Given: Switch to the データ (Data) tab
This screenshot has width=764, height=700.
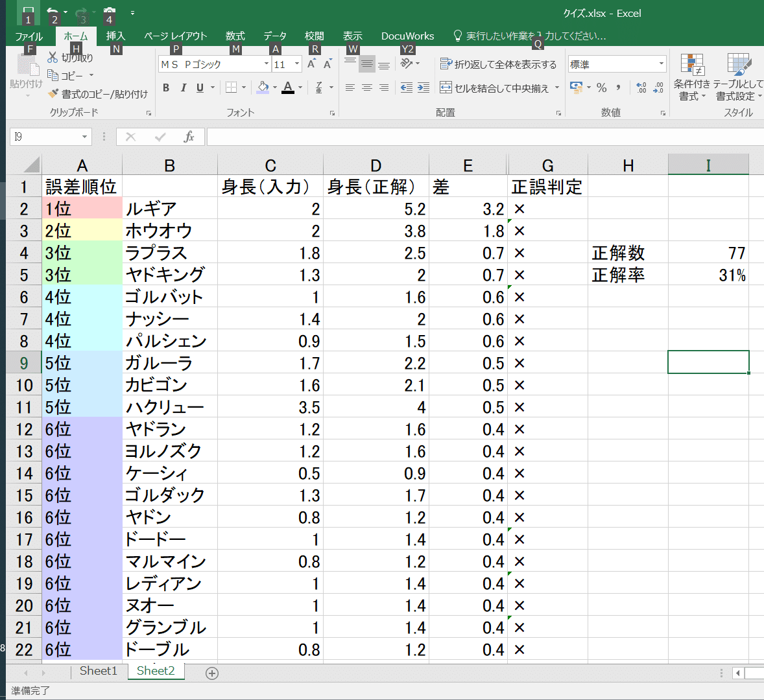Looking at the screenshot, I should pos(275,36).
